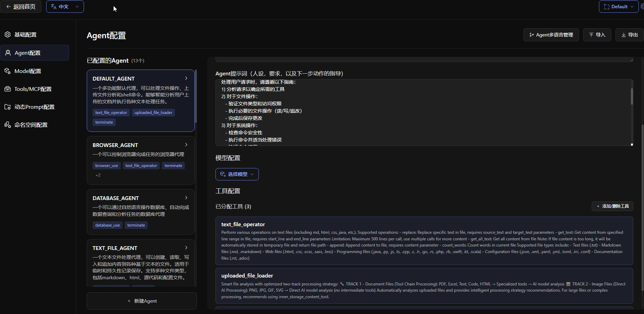Viewport: 644px width, 314px height.
Task: Click the 导出 export button
Action: pos(629,35)
